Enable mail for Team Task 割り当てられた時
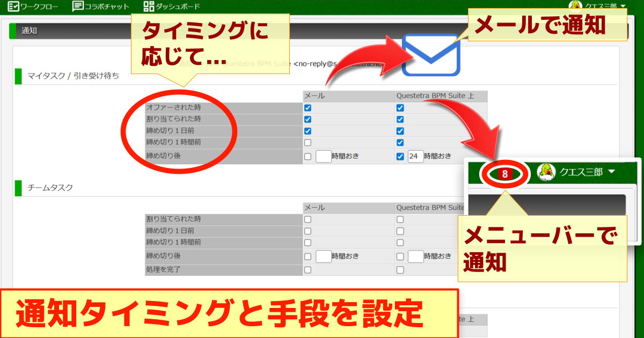The image size is (644, 338). pos(308,219)
